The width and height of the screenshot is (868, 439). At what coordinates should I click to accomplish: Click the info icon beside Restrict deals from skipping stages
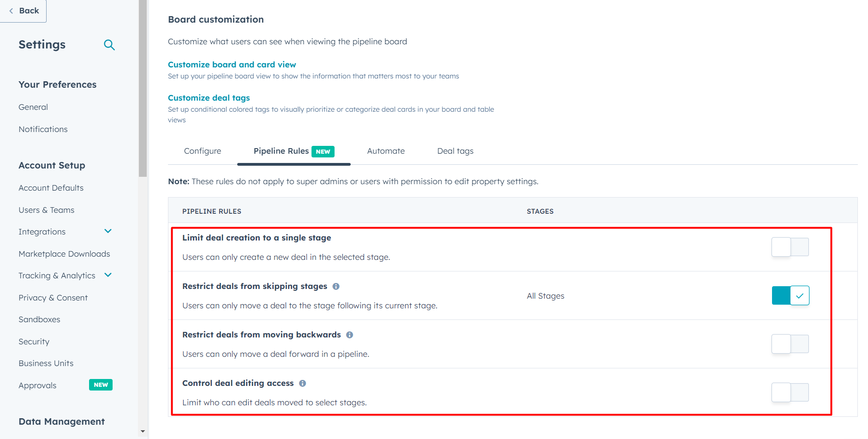coord(336,286)
